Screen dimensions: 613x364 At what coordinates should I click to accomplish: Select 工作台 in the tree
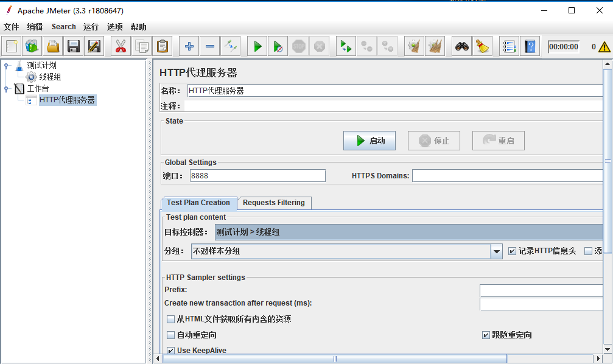click(x=38, y=88)
